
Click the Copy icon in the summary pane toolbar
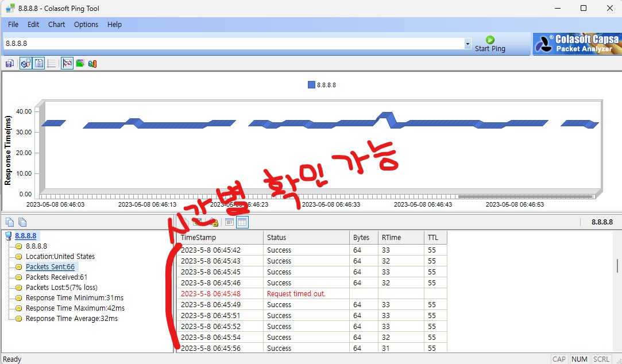tap(10, 222)
